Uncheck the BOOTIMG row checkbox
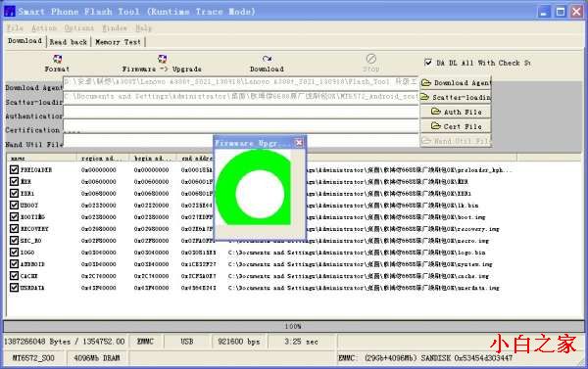This screenshot has width=588, height=369. [15, 217]
